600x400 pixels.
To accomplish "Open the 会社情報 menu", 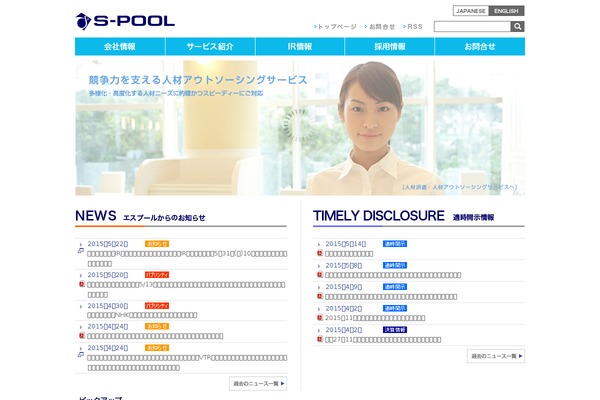I will [120, 47].
